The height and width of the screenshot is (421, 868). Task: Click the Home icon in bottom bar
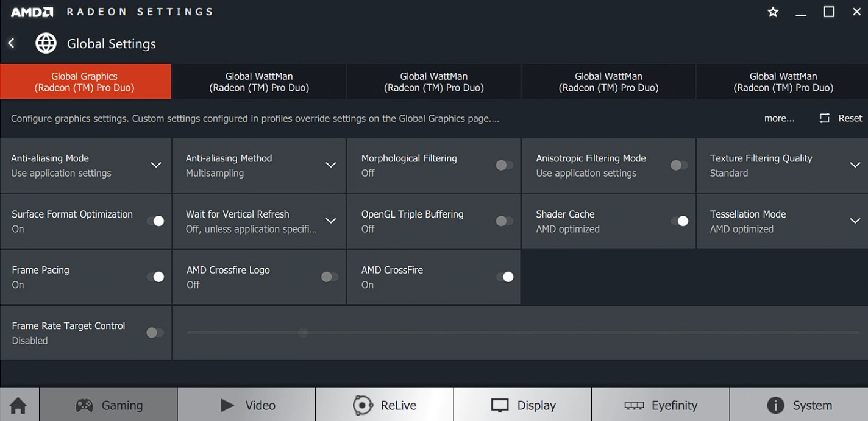coord(18,405)
